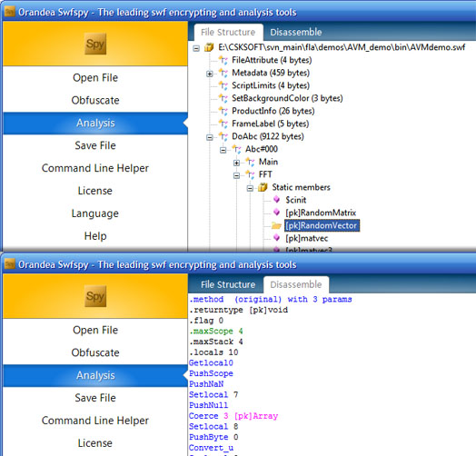Switch to File Structure tab in bottom window
This screenshot has height=456, width=476.
228,284
